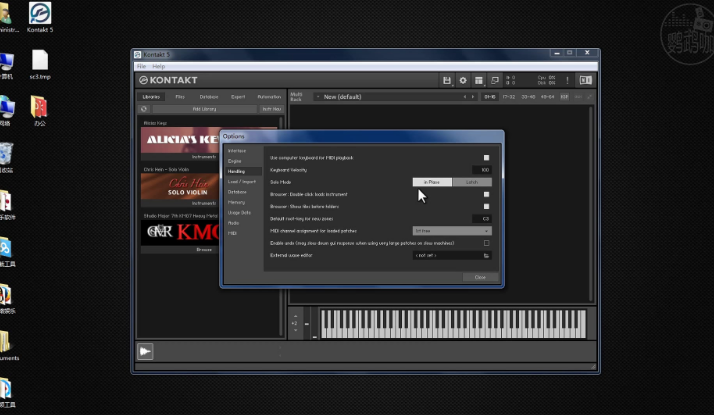Click the Kontakt logo in the header

pos(168,80)
